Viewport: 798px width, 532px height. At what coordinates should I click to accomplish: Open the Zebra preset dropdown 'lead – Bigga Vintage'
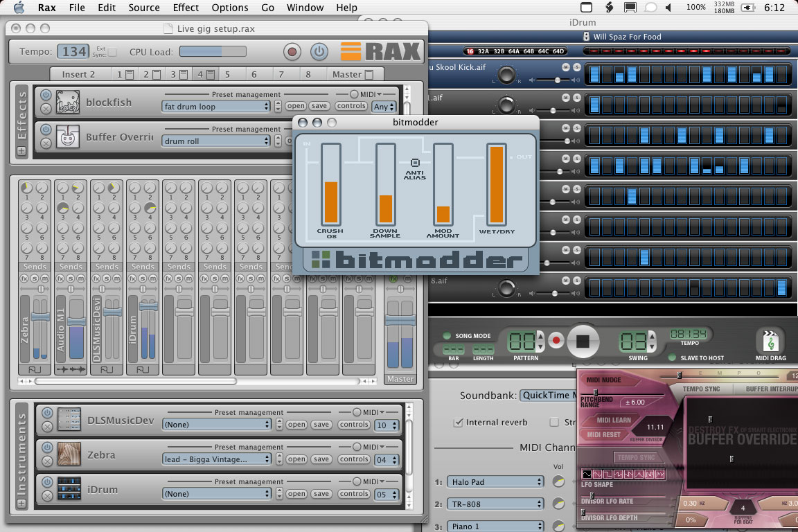coord(216,459)
